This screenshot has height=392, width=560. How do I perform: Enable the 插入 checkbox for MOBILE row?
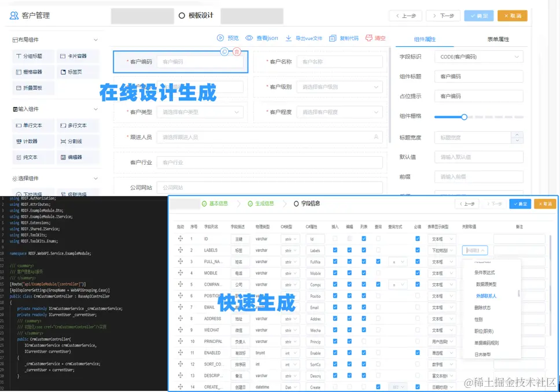334,273
